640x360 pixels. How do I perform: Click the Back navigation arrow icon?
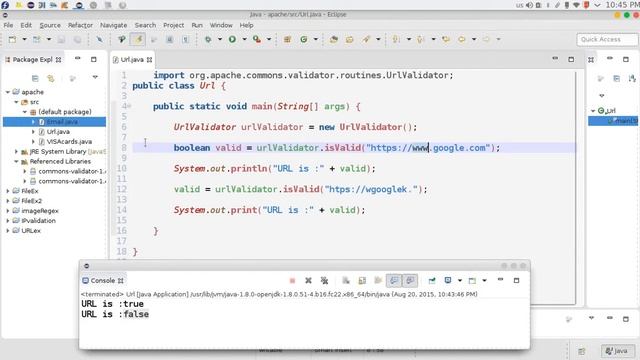[x=462, y=40]
